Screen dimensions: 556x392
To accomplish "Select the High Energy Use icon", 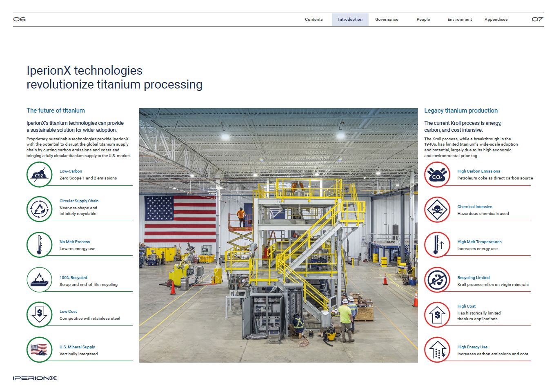I will (x=437, y=350).
